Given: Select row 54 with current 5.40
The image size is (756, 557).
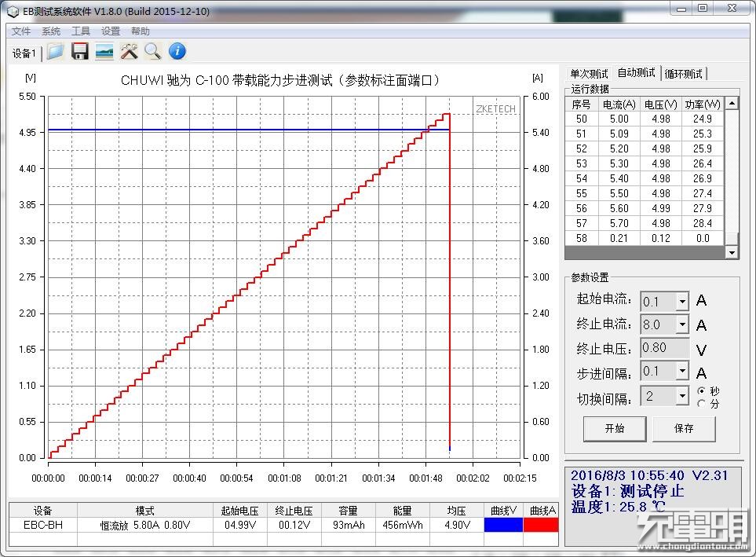Looking at the screenshot, I should pyautogui.click(x=645, y=178).
